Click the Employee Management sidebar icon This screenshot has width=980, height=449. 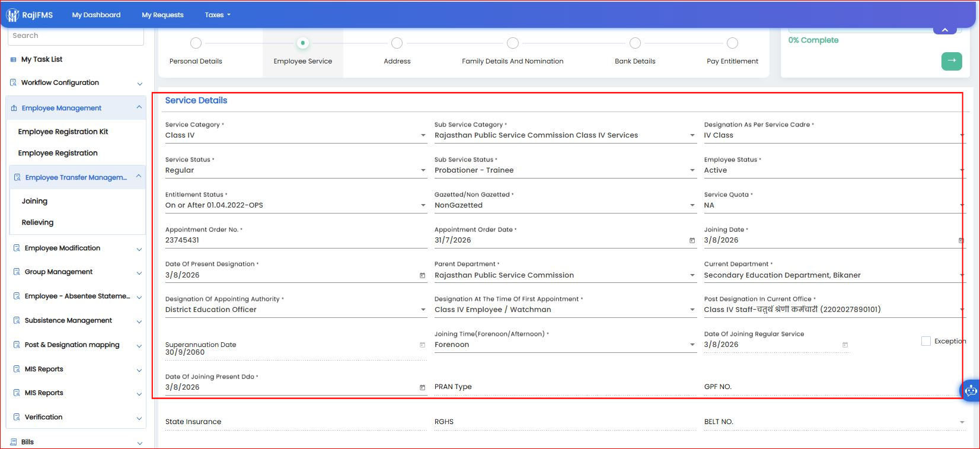click(x=14, y=108)
